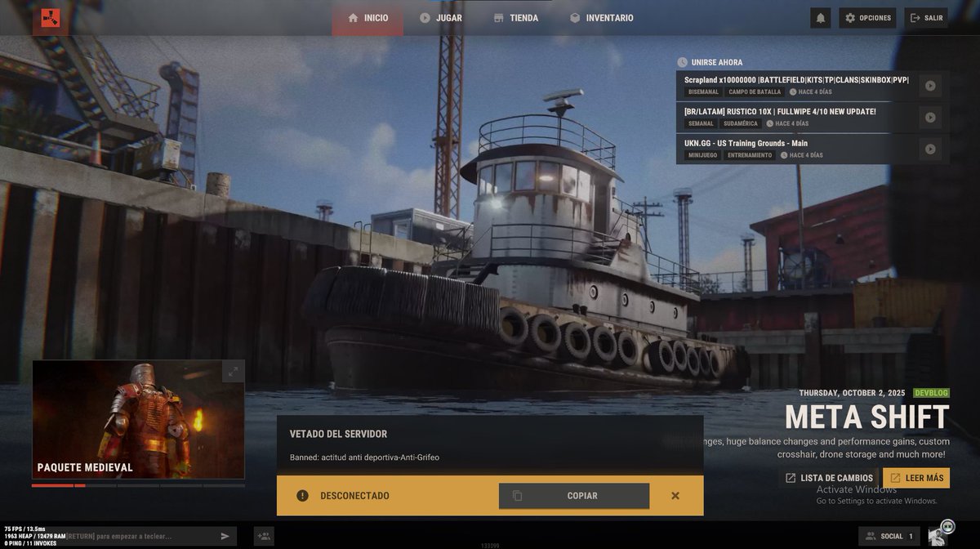Join RUSTICO 10X server via play icon
The height and width of the screenshot is (549, 980).
(930, 117)
